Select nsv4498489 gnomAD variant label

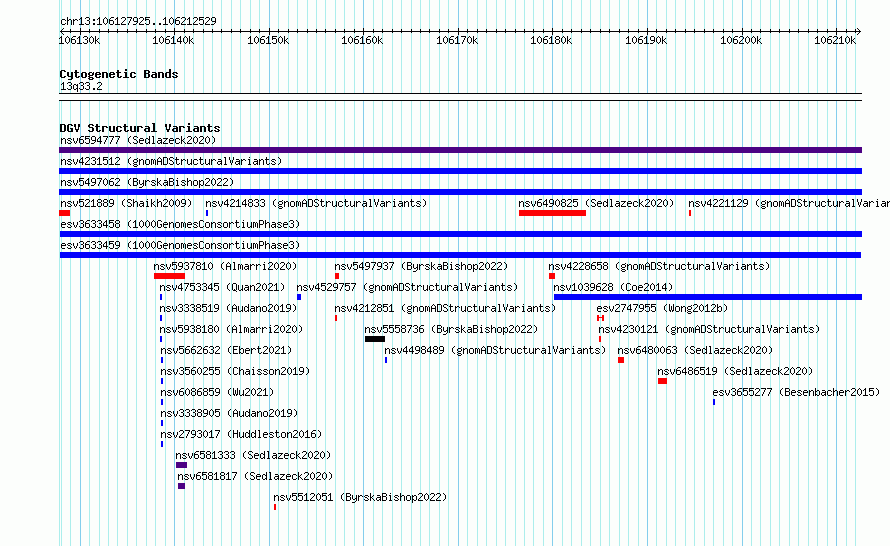point(495,350)
